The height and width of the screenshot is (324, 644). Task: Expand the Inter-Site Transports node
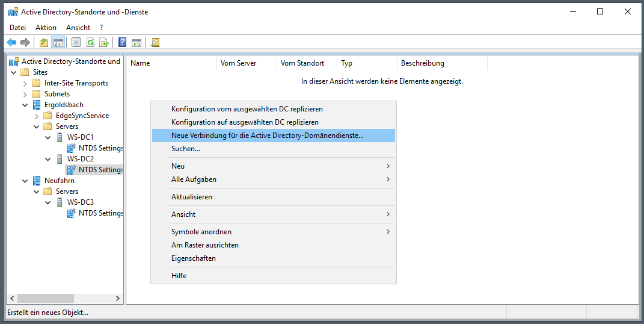pyautogui.click(x=25, y=84)
